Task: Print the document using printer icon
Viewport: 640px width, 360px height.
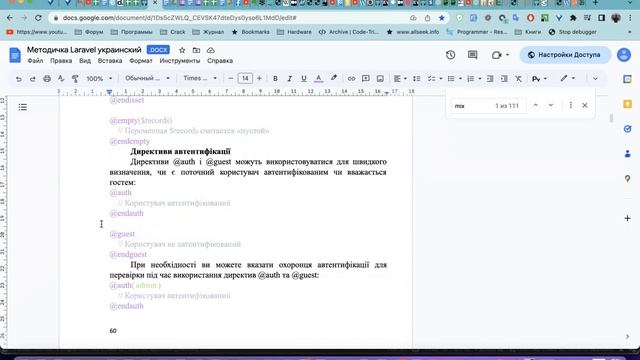Action: pyautogui.click(x=47, y=78)
